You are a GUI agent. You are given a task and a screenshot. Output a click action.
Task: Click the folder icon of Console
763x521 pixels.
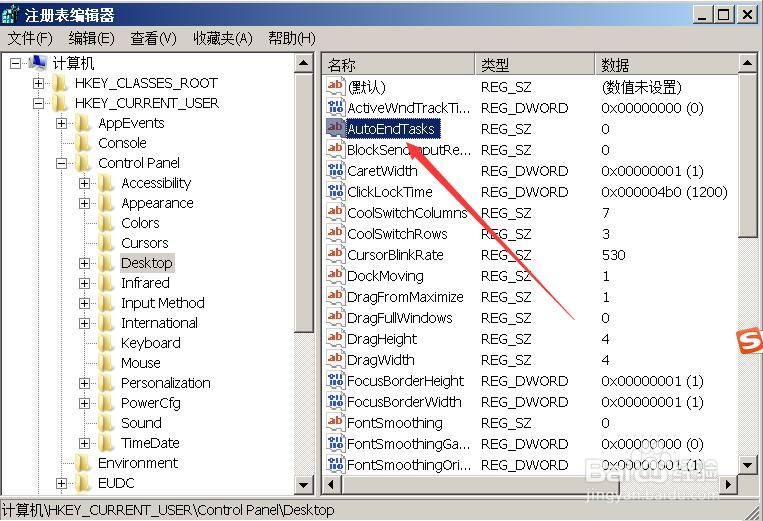point(83,143)
